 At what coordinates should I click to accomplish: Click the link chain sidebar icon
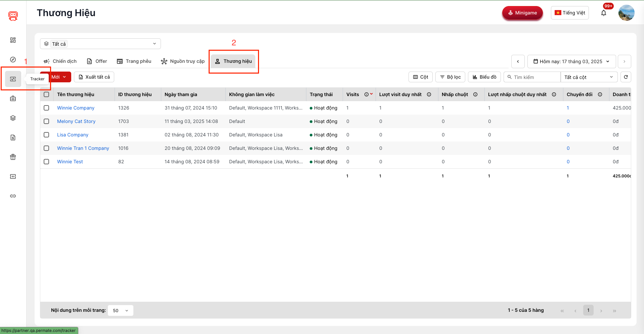[x=13, y=196]
